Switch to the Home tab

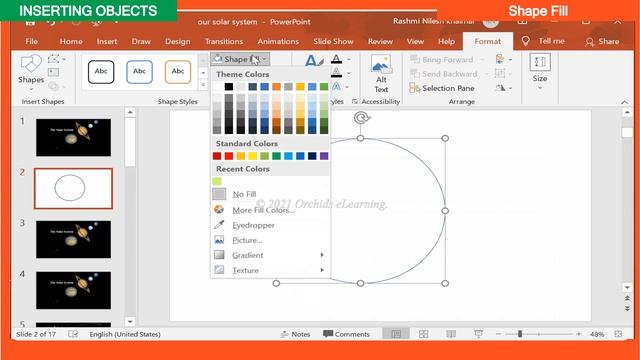click(x=71, y=41)
